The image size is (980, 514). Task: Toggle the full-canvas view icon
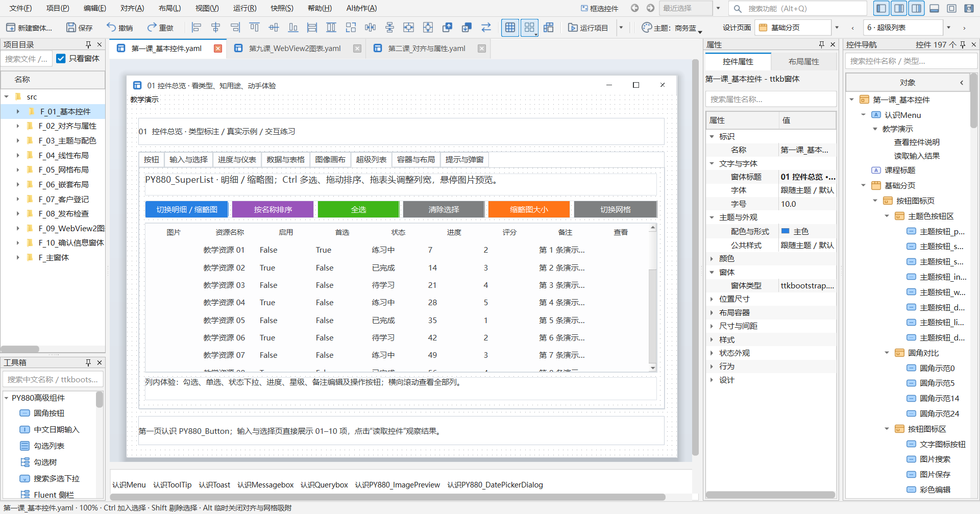[x=952, y=8]
